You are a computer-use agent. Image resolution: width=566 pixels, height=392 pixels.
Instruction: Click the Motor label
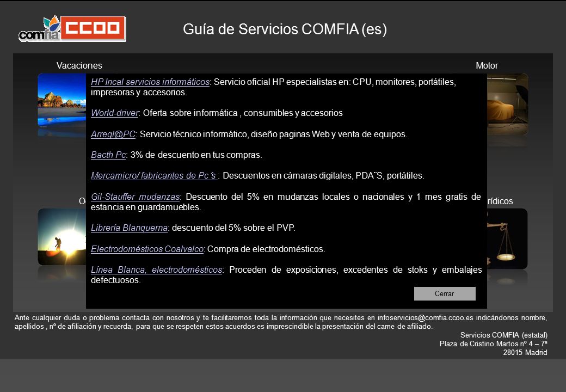(487, 65)
